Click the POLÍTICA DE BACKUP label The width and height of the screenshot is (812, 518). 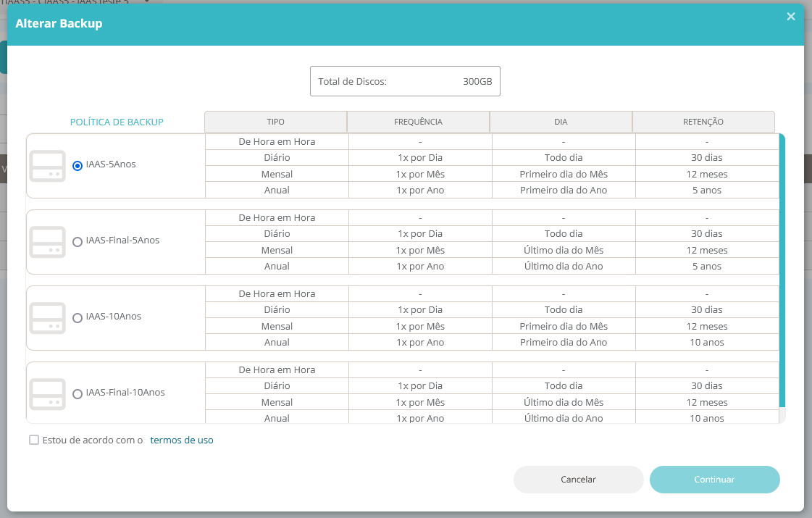(117, 122)
